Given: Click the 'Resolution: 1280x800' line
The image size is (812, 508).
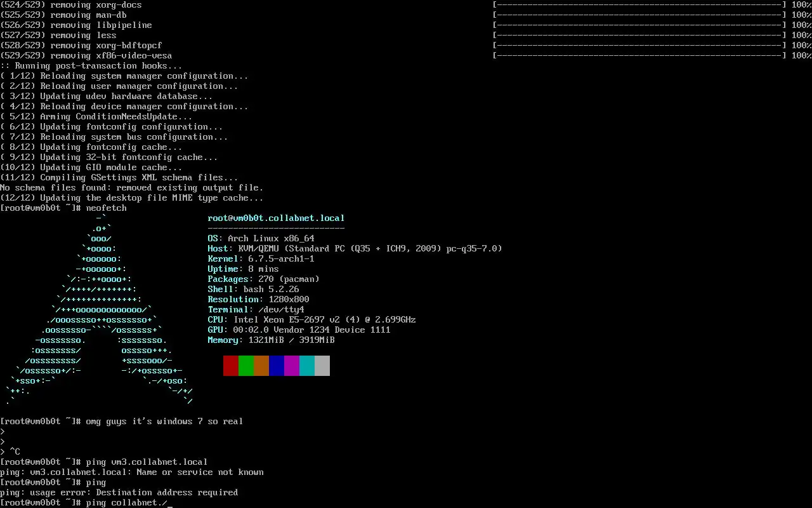Looking at the screenshot, I should pyautogui.click(x=259, y=300).
